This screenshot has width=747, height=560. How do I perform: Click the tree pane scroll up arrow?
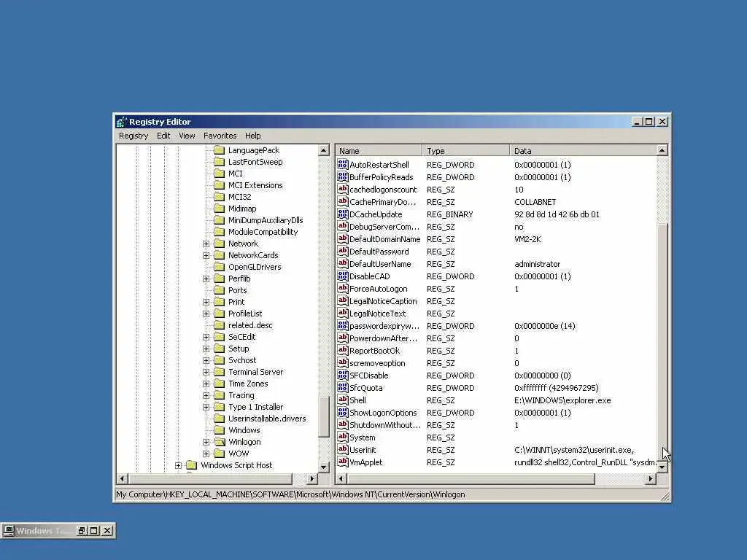coord(323,150)
